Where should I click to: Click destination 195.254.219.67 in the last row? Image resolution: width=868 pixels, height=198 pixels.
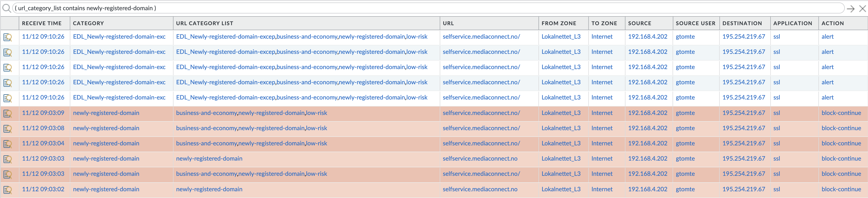(x=743, y=189)
